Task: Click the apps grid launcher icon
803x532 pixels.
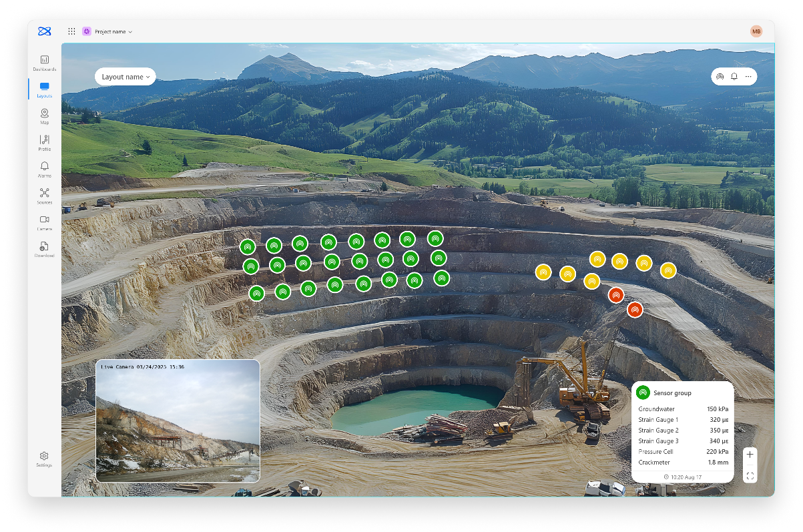Action: (x=71, y=31)
